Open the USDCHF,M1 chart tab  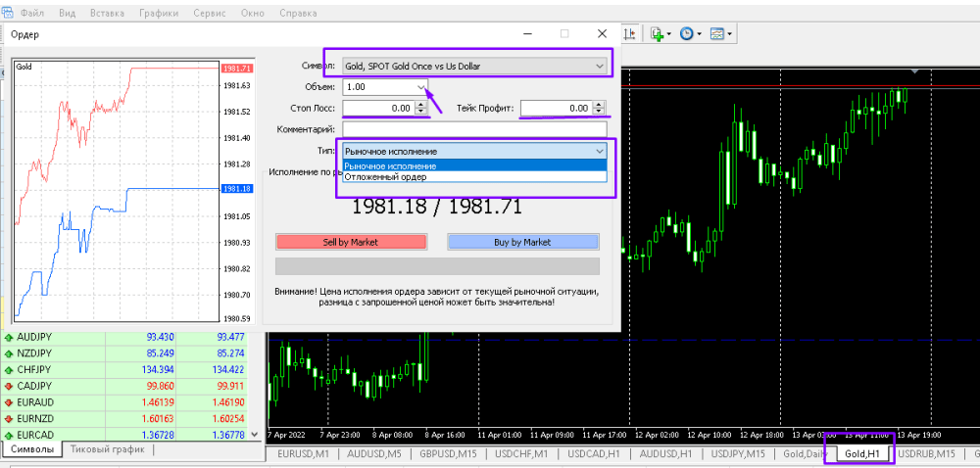(x=520, y=453)
